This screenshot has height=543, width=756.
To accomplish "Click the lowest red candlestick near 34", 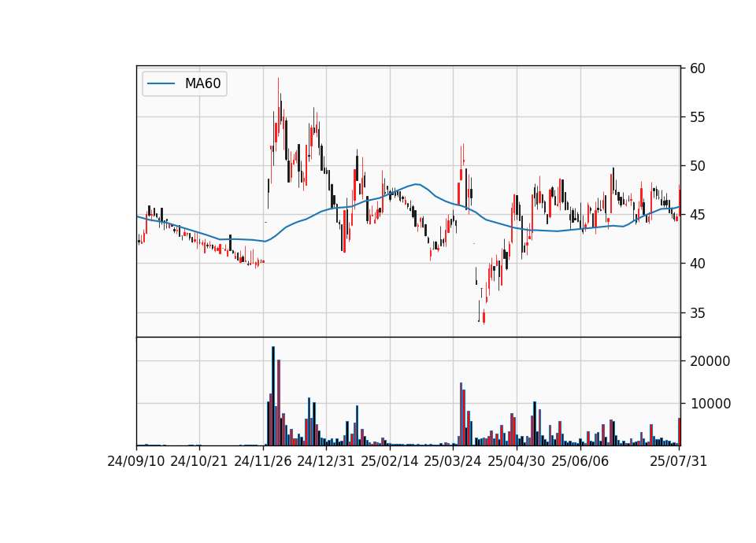I will point(484,317).
